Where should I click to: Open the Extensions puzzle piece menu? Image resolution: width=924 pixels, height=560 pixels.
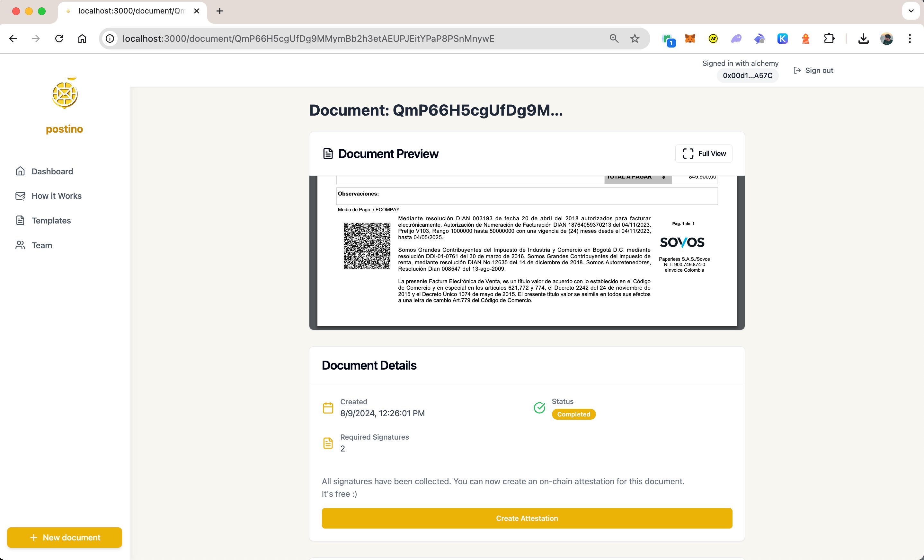[829, 39]
